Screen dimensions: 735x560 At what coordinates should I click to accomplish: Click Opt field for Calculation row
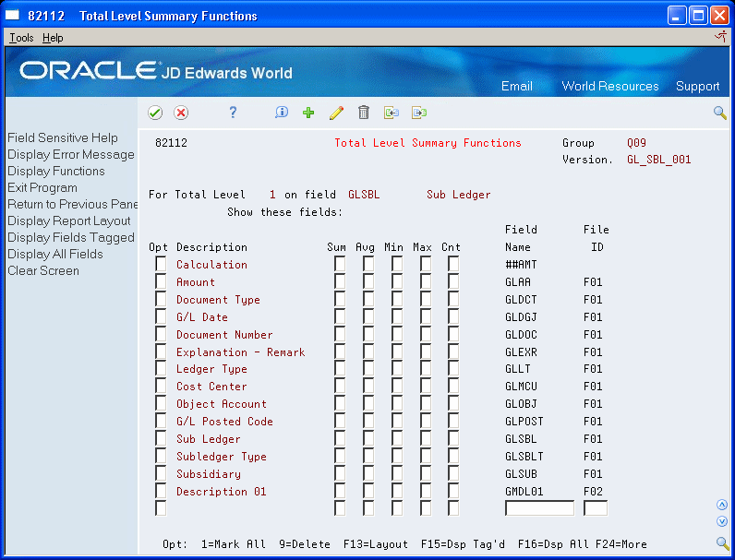coord(161,264)
